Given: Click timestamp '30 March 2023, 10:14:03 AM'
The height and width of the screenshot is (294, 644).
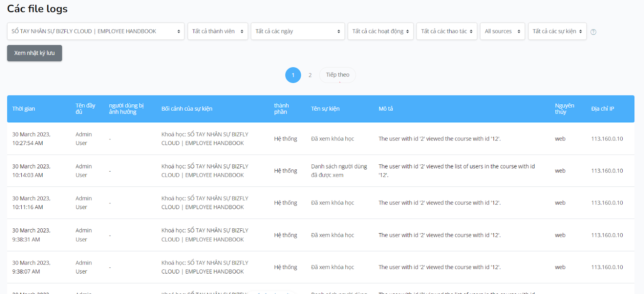Looking at the screenshot, I should point(31,171).
